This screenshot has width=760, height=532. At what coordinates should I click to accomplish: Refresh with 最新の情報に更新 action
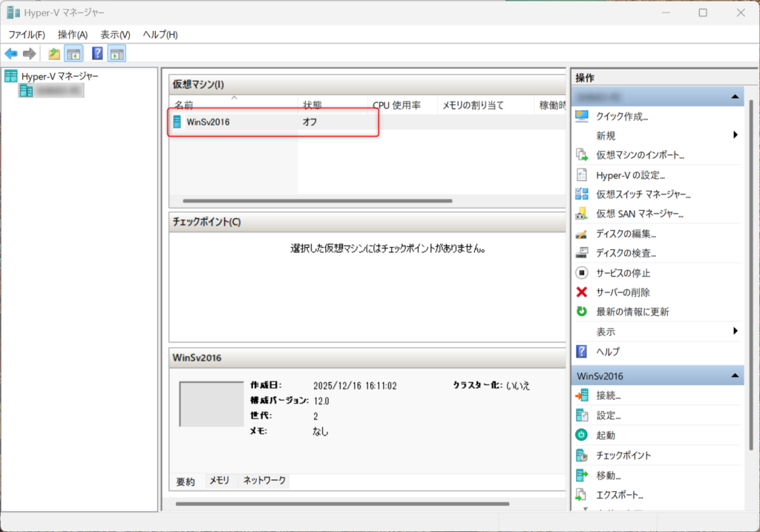[x=632, y=312]
